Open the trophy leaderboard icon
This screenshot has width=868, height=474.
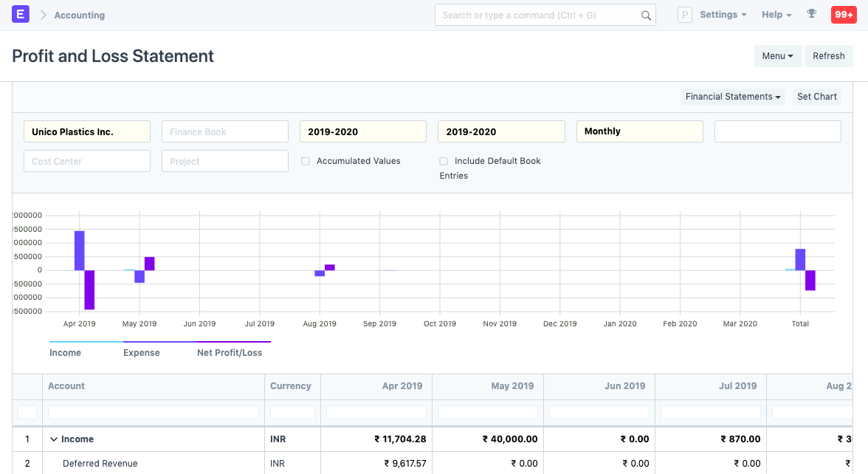812,14
